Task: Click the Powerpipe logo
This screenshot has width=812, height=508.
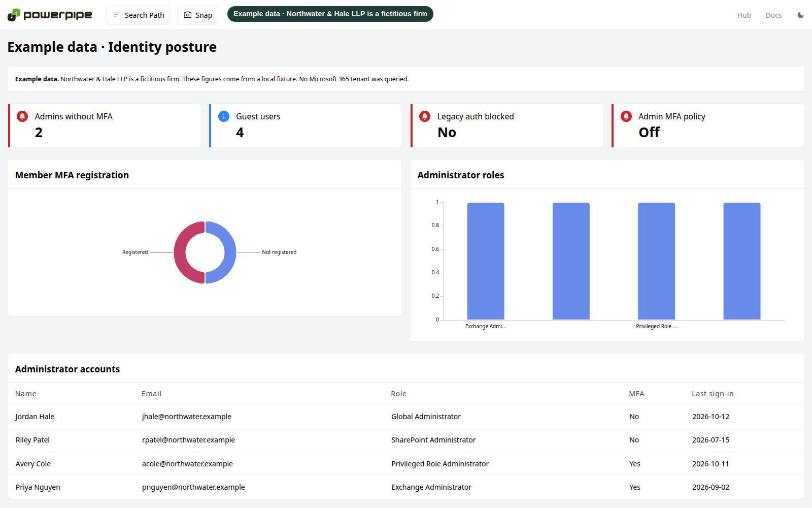Action: point(50,15)
